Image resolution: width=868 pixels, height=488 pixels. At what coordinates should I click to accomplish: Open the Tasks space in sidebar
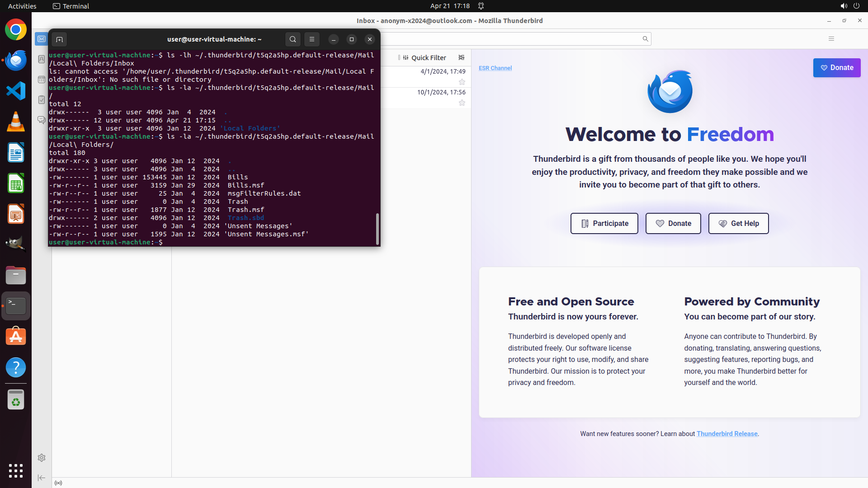41,99
